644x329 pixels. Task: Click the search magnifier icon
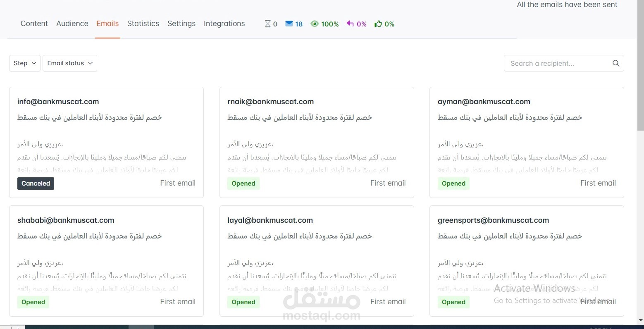[x=616, y=63]
